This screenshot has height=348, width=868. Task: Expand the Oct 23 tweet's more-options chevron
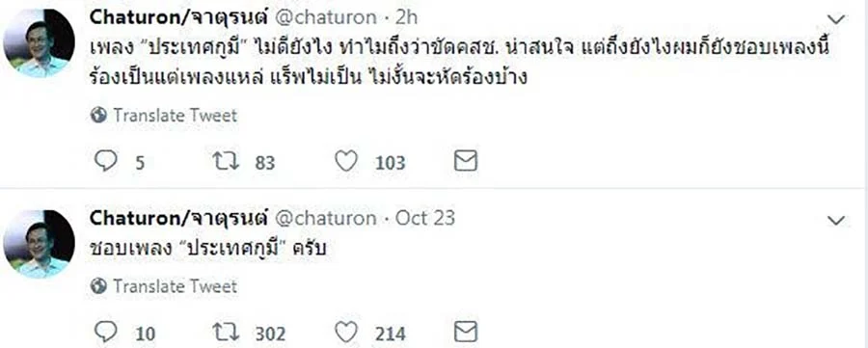click(836, 221)
